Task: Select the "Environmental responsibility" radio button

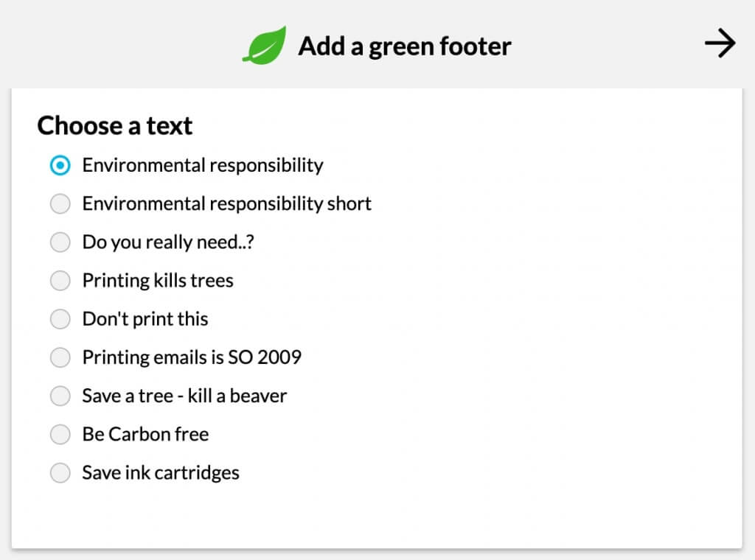Action: coord(60,165)
